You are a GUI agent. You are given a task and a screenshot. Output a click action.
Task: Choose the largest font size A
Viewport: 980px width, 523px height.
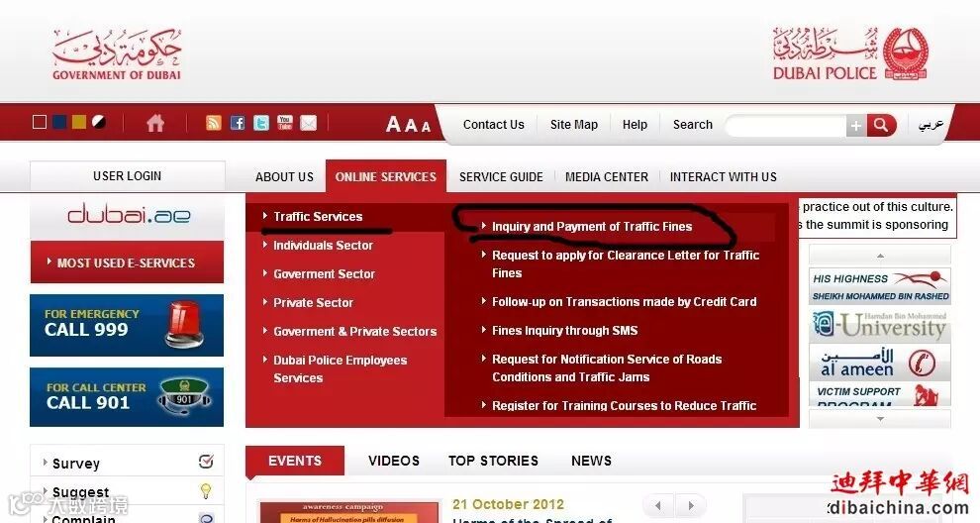393,124
